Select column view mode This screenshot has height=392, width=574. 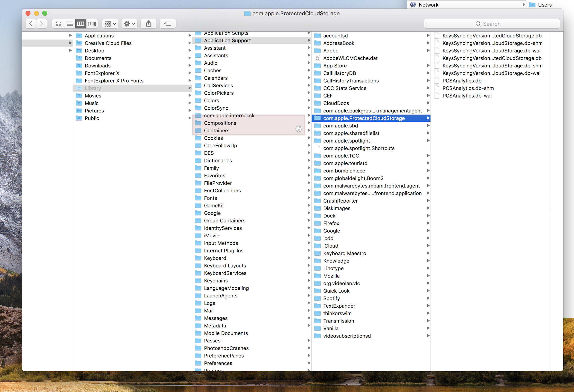pos(81,24)
